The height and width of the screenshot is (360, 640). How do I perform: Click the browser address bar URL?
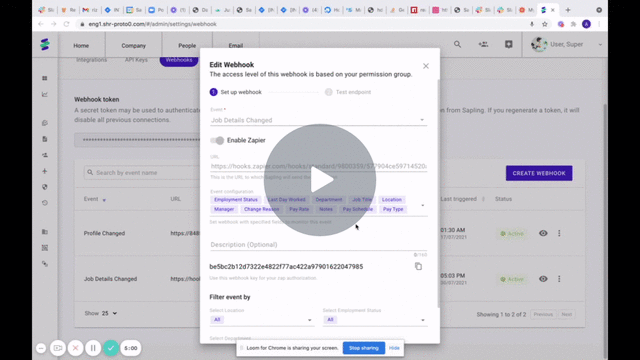pos(153,24)
